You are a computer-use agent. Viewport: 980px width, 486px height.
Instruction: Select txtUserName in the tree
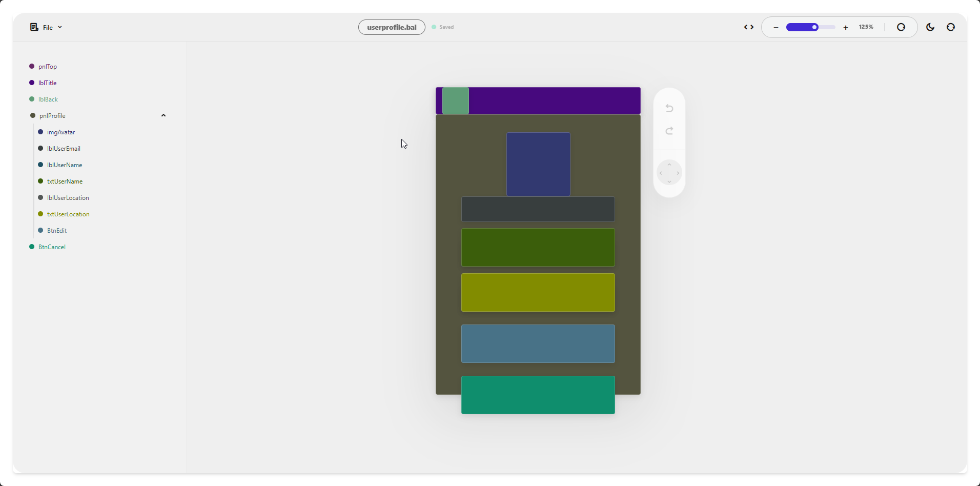(x=65, y=181)
